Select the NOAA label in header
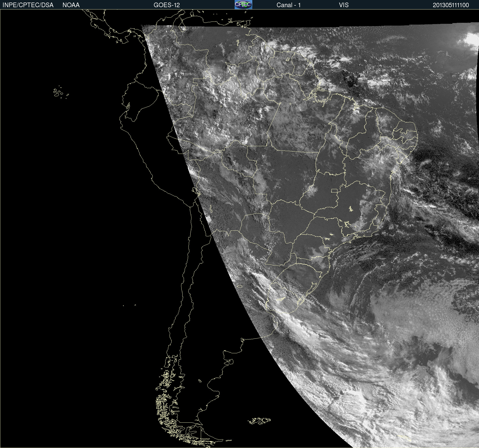The image size is (479, 448). coord(71,5)
